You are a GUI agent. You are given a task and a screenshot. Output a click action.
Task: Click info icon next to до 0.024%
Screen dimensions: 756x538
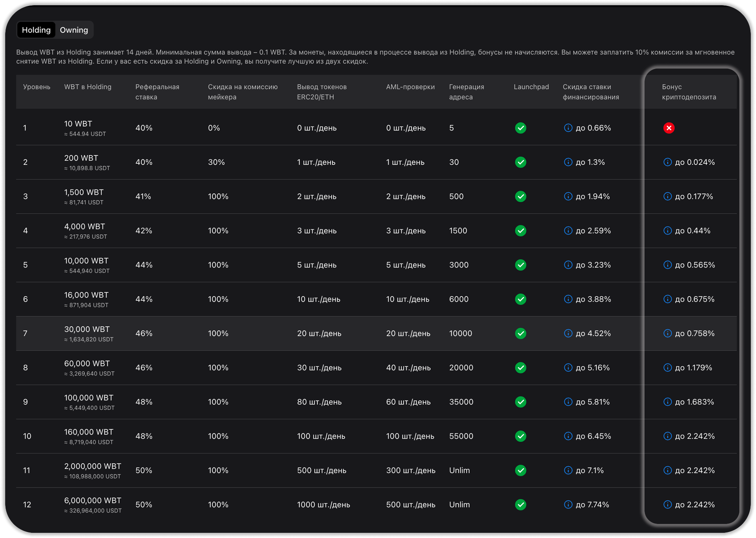[x=667, y=162]
